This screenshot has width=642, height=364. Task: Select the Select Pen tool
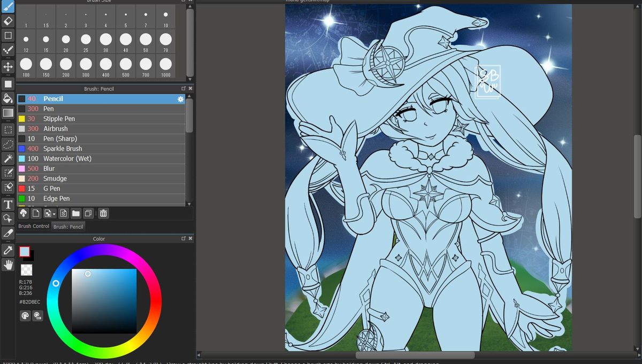(x=8, y=173)
